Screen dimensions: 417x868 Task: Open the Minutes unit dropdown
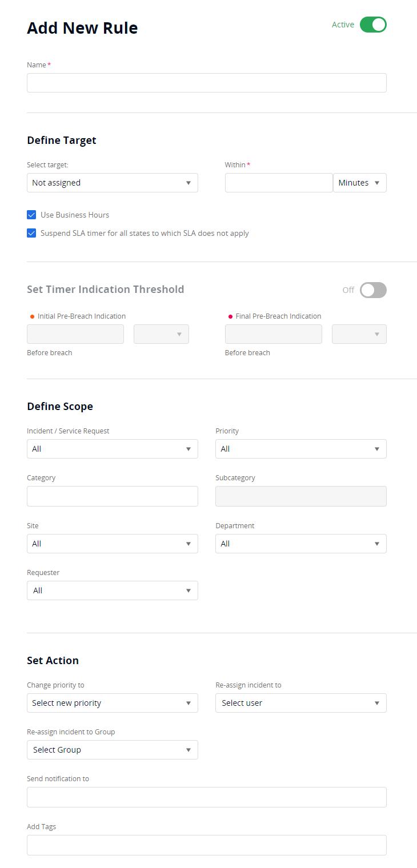pyautogui.click(x=359, y=183)
